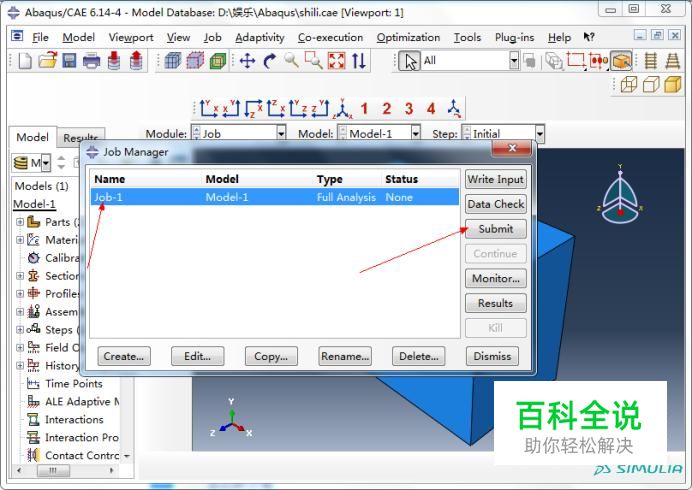Apply saved view 4
This screenshot has width=692, height=490.
click(431, 109)
